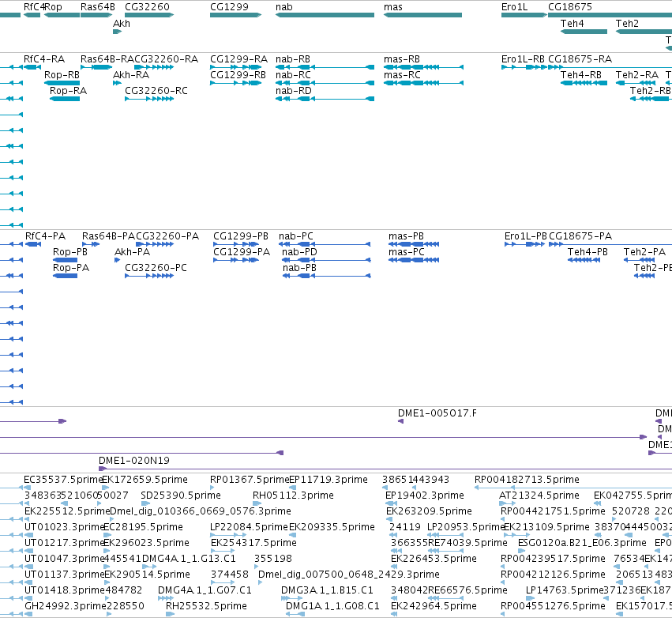Select the Akh-PA protein feature
672x618 pixels.
point(118,260)
